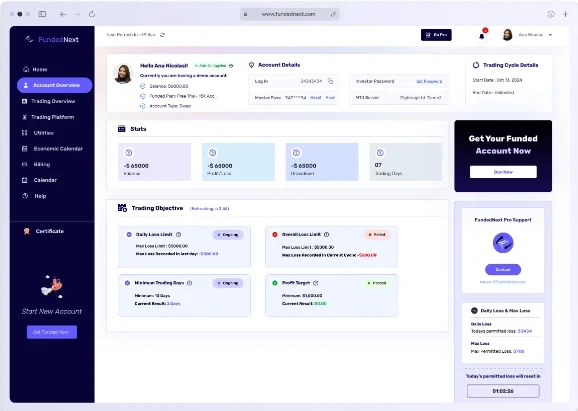
Task: Open Help in sidebar
Action: [34, 196]
